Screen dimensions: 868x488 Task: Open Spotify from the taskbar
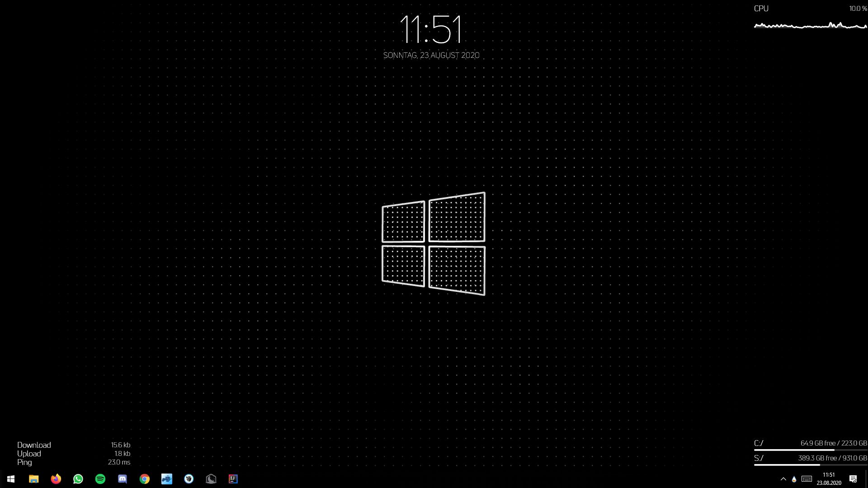coord(100,479)
